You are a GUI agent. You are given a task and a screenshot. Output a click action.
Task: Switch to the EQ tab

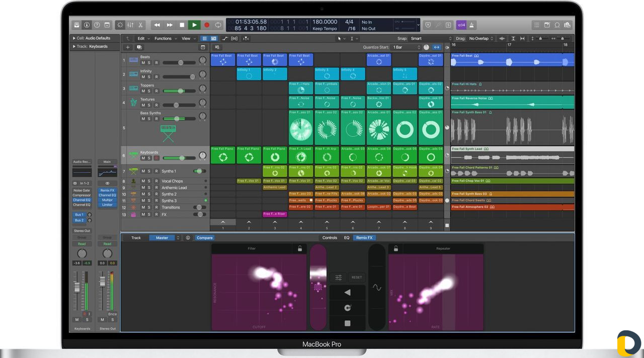point(347,238)
